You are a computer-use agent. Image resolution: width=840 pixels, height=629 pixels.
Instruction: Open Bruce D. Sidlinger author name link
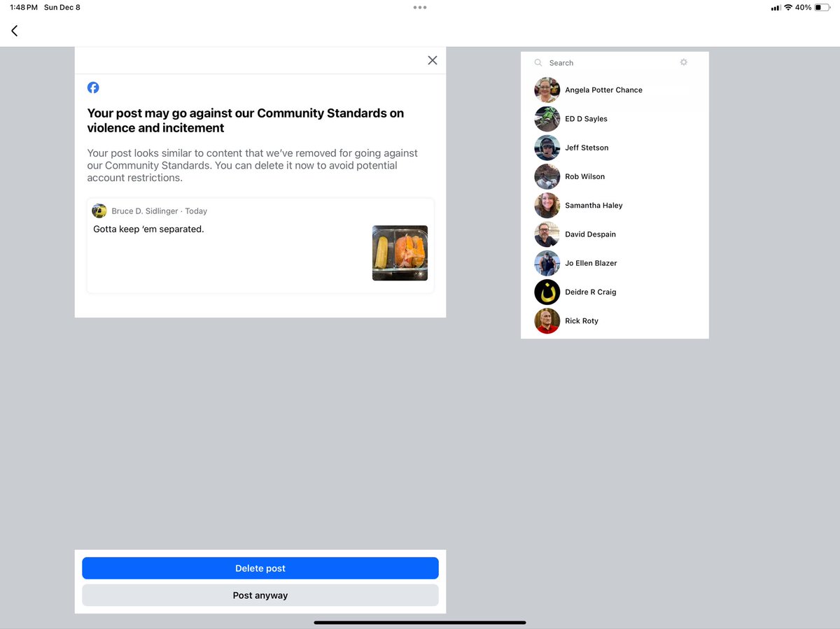pyautogui.click(x=145, y=211)
